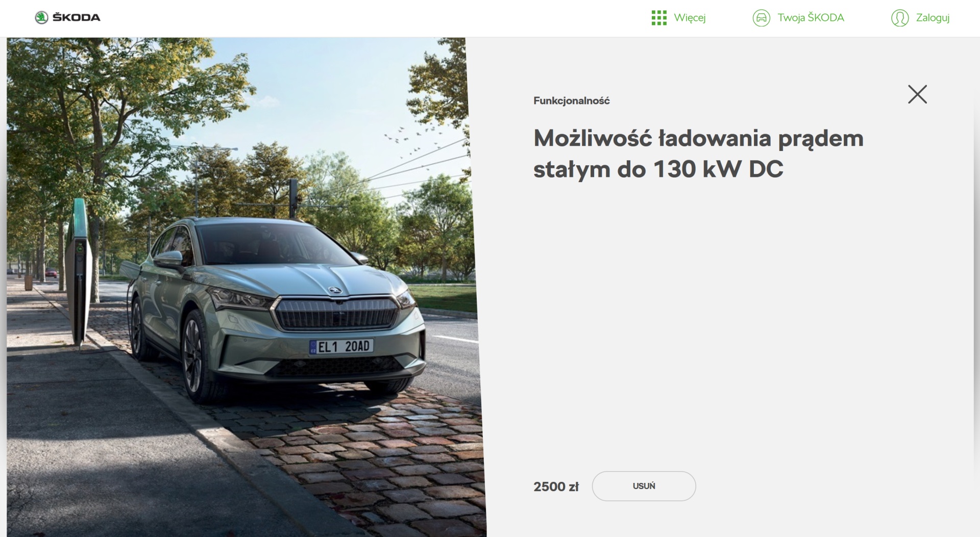
Task: Click the 2500 zł price label
Action: (556, 487)
